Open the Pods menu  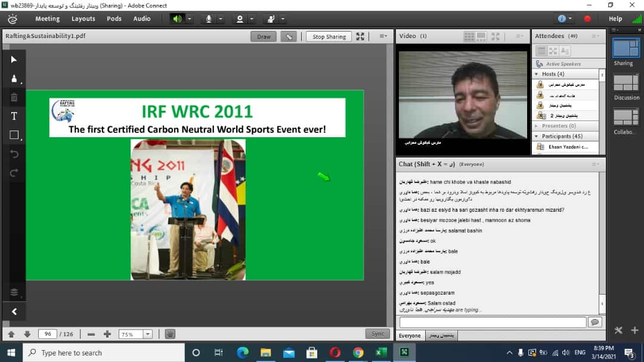(114, 18)
